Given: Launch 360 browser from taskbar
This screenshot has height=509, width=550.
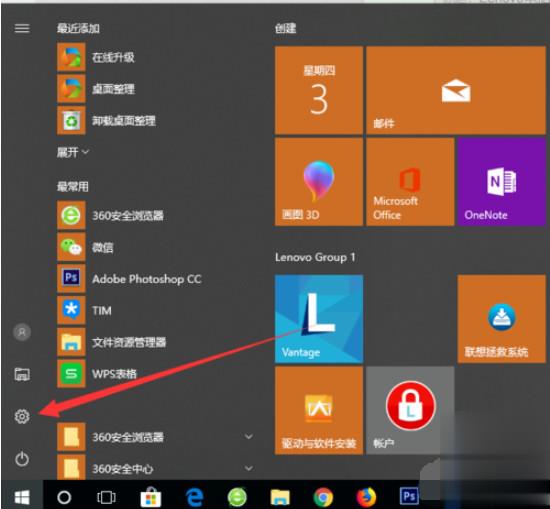Looking at the screenshot, I should click(x=237, y=497).
